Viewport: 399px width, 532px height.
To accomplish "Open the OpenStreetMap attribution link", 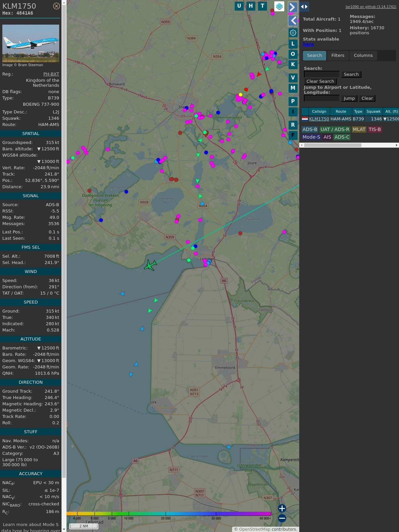I will pos(254,529).
